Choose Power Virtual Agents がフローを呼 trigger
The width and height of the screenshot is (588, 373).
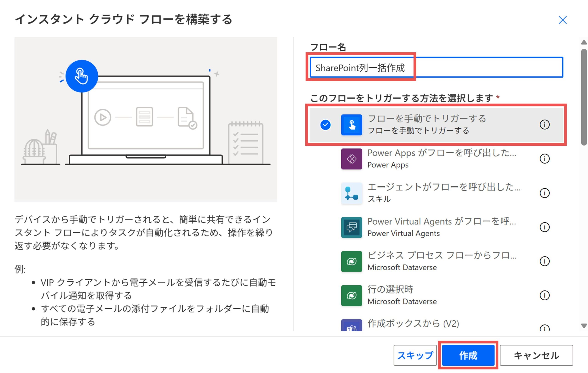pos(442,222)
